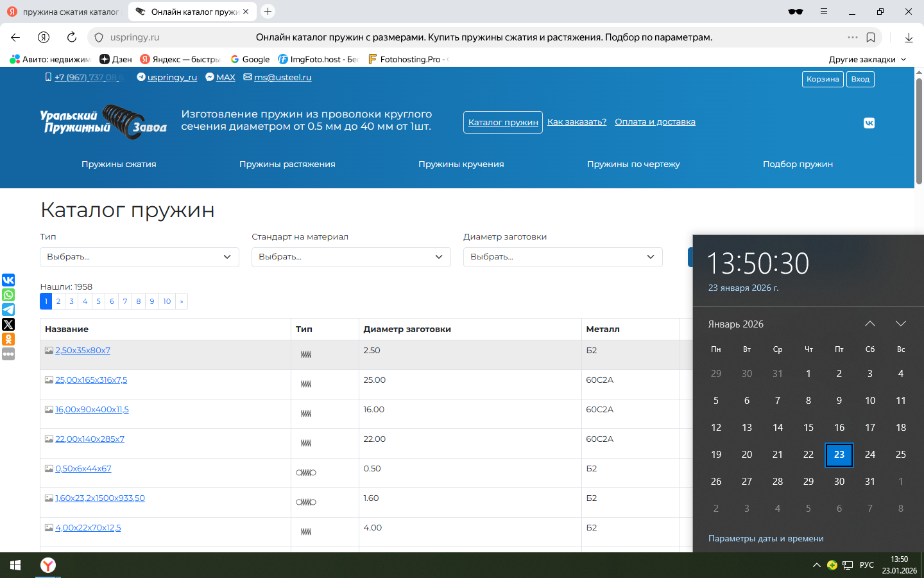Click the VK share icon in left sidebar
The width and height of the screenshot is (924, 578).
click(x=8, y=280)
